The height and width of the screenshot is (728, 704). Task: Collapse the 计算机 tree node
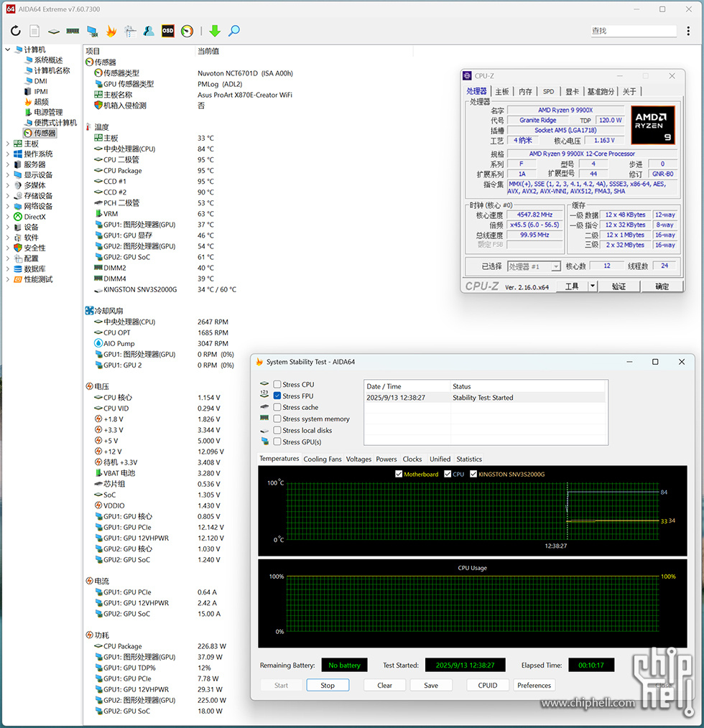(8, 50)
